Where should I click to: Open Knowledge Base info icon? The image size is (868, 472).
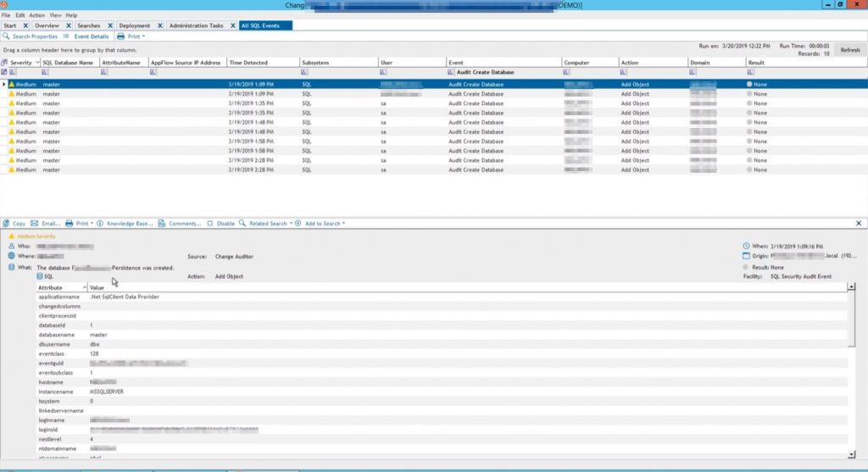tap(100, 224)
